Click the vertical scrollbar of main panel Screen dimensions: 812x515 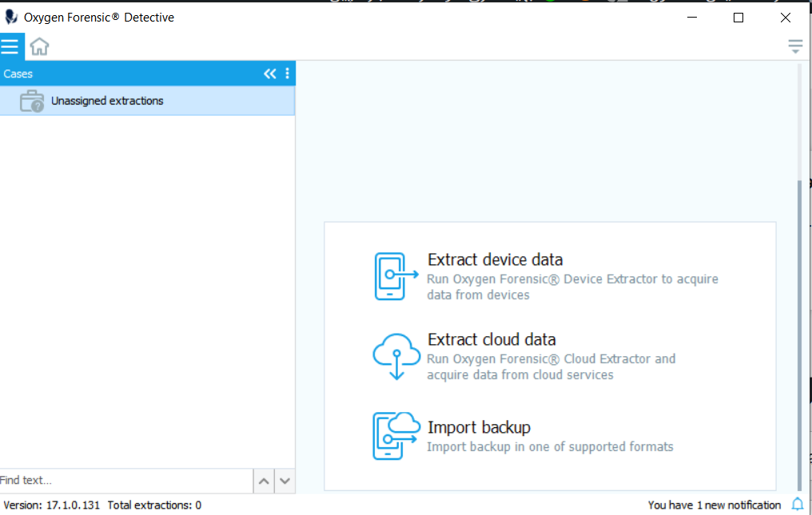[799, 335]
